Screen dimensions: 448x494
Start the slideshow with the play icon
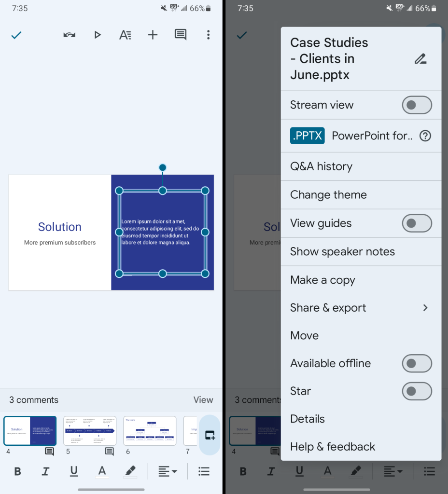(x=98, y=35)
